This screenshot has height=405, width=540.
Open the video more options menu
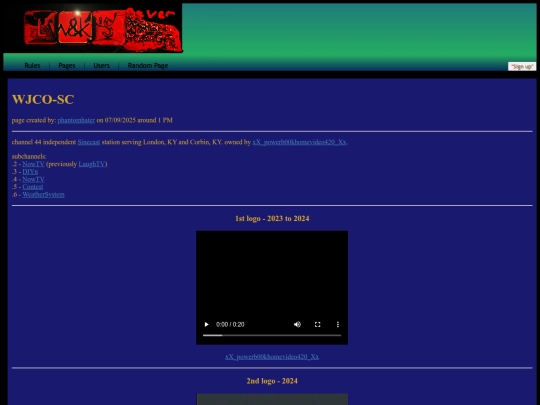click(x=338, y=324)
